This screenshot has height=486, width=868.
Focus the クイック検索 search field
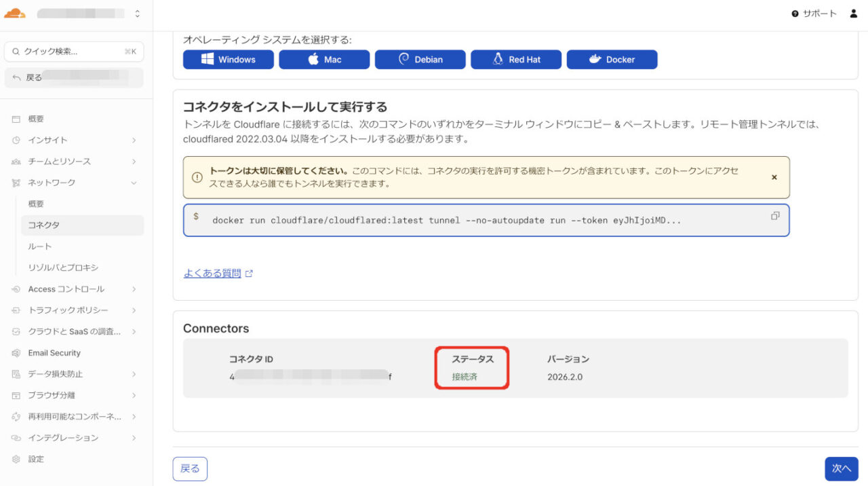pyautogui.click(x=74, y=52)
